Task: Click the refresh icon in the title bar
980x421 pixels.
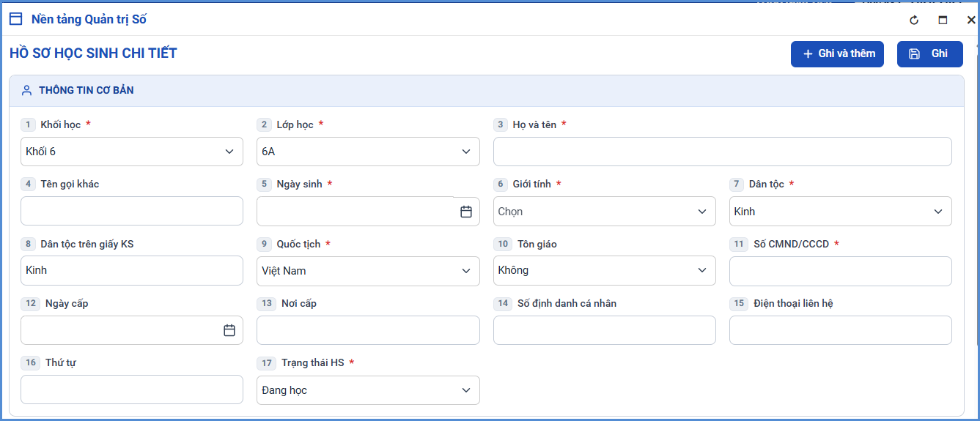Action: tap(914, 20)
